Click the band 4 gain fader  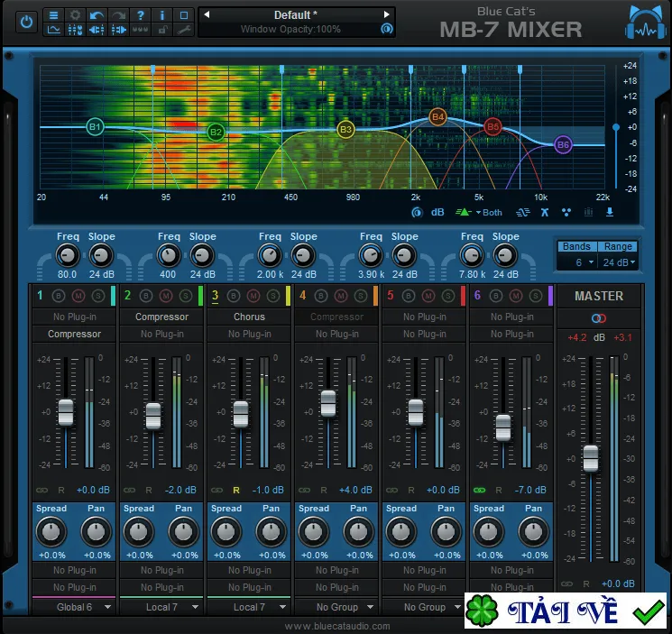[x=328, y=403]
